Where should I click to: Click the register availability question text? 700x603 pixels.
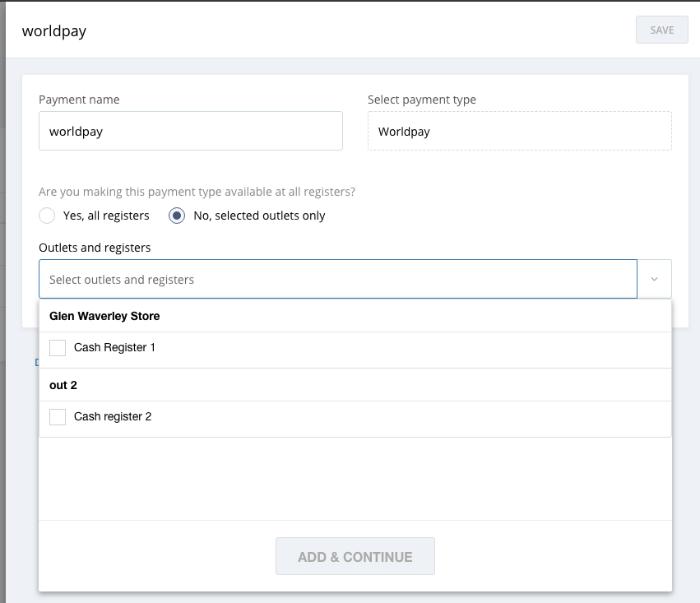pyautogui.click(x=197, y=192)
